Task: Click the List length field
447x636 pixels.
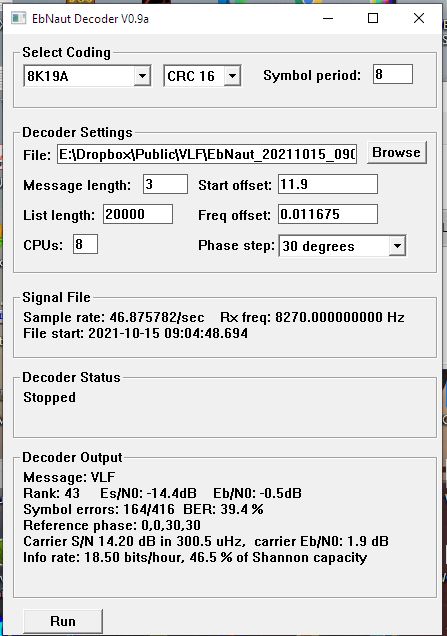Action: [138, 214]
